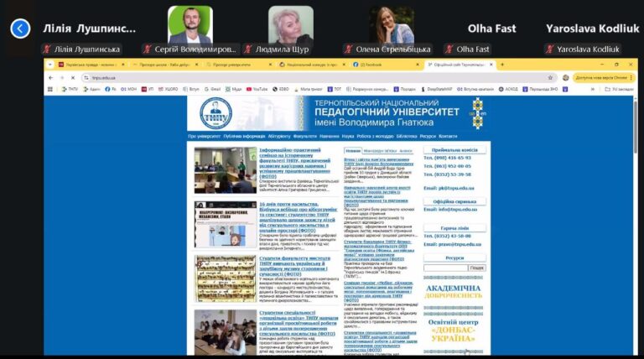Open the ЄДЕБО bookmark

coord(281,89)
